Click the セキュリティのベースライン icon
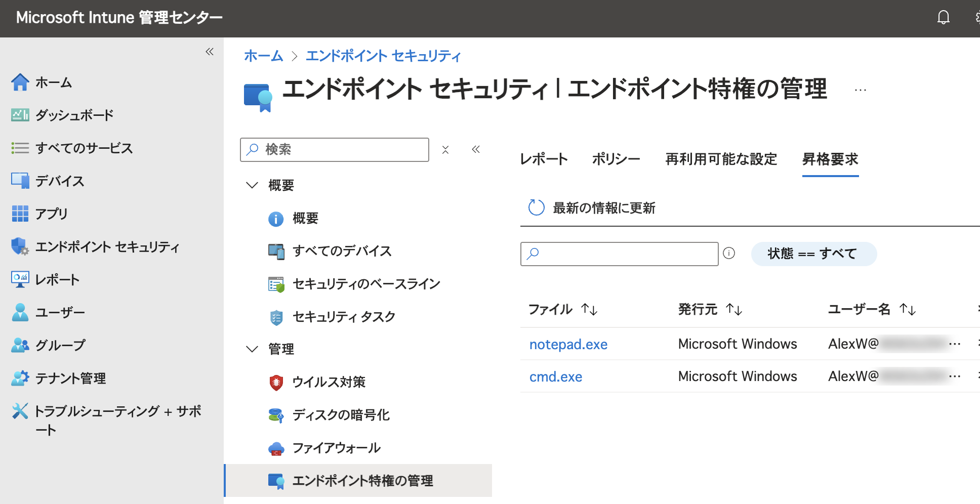Screen dimensions: 980x504 tap(276, 284)
